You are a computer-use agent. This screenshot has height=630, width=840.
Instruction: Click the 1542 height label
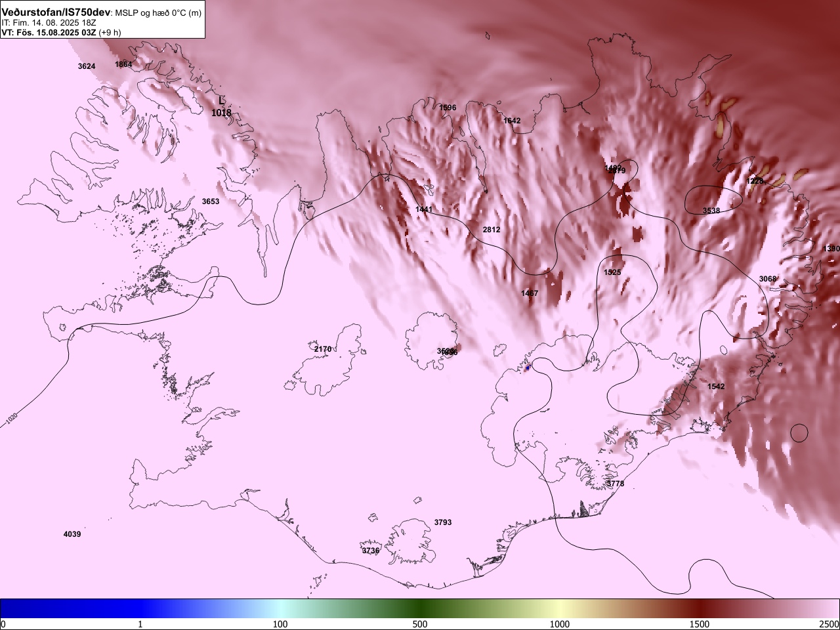point(716,387)
